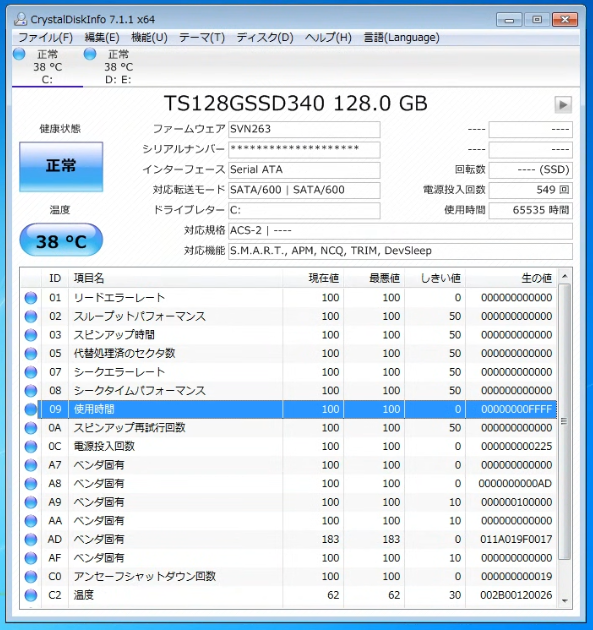The image size is (593, 630).
Task: Click the 生の値 column header
Action: pos(511,278)
